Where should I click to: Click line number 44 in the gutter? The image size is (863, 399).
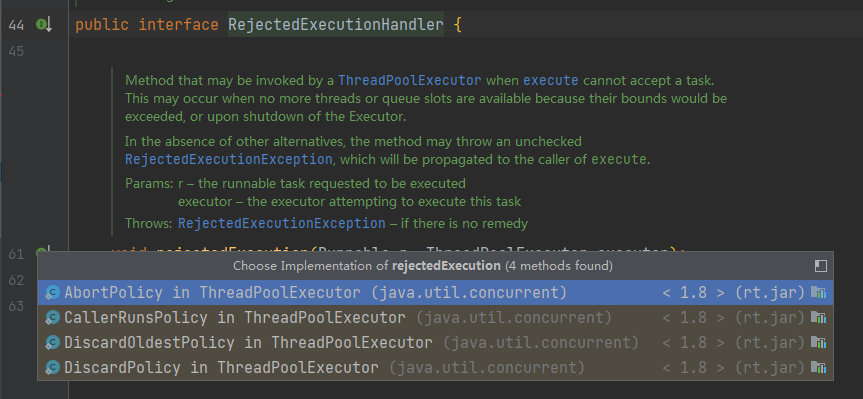click(17, 25)
